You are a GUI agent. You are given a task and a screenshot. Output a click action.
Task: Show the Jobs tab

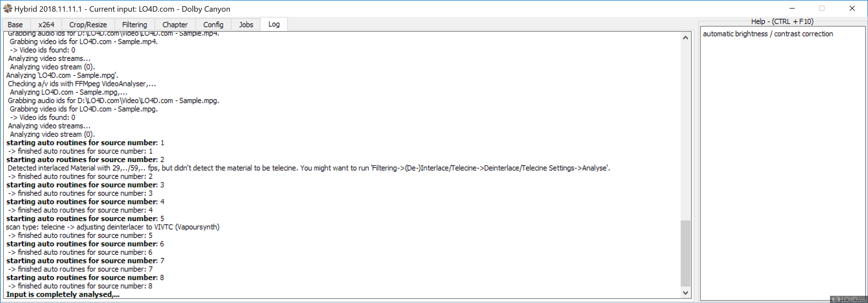(x=246, y=25)
